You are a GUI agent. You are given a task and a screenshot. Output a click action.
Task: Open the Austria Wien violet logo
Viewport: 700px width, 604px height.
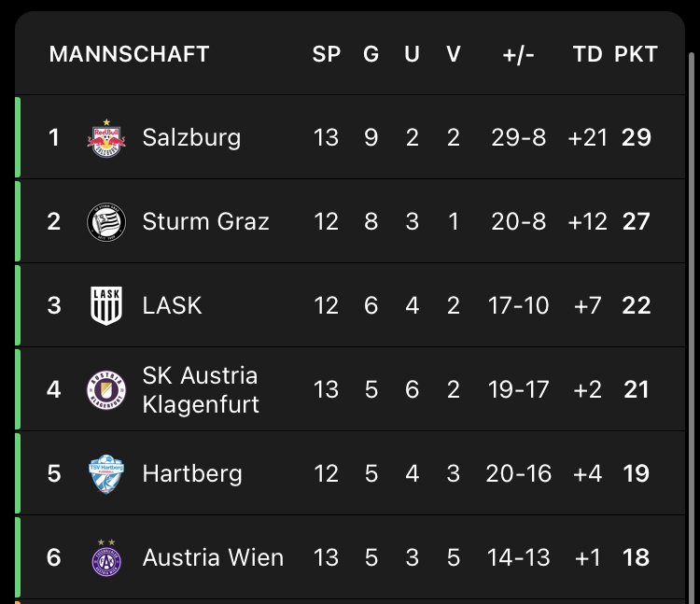(x=106, y=557)
